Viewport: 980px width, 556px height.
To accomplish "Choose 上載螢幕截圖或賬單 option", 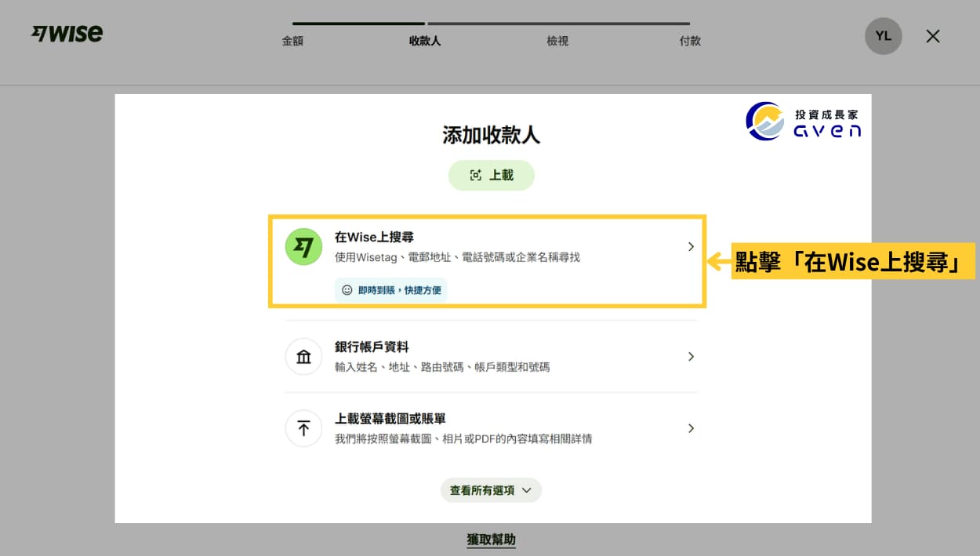I will pos(491,428).
